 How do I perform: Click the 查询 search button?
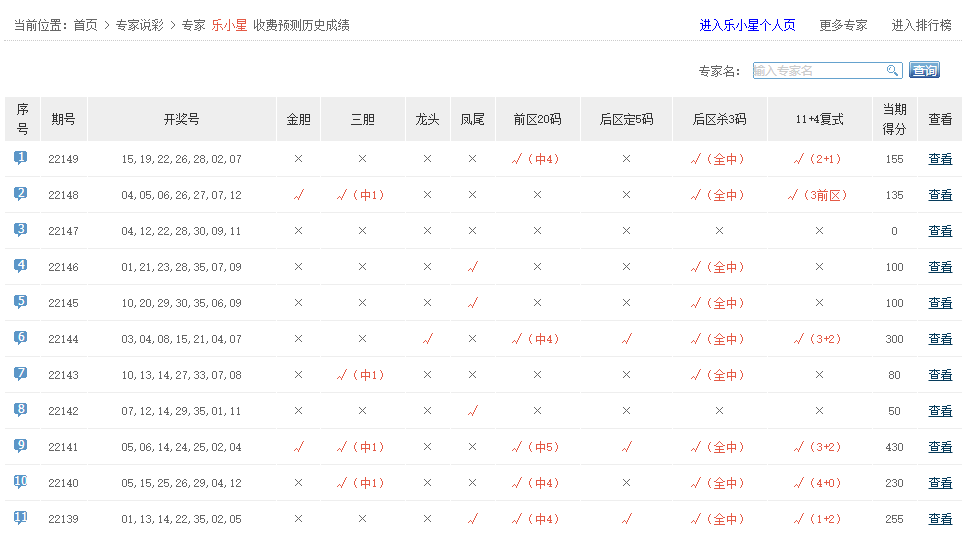pos(924,70)
